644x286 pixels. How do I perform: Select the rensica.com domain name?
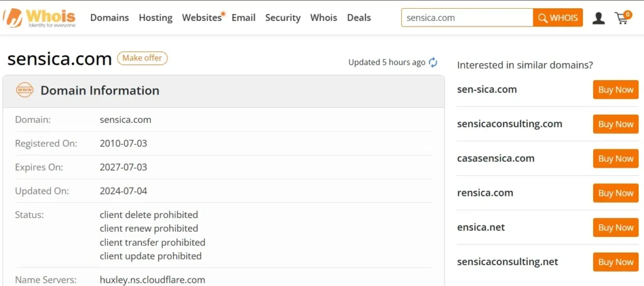click(x=485, y=193)
